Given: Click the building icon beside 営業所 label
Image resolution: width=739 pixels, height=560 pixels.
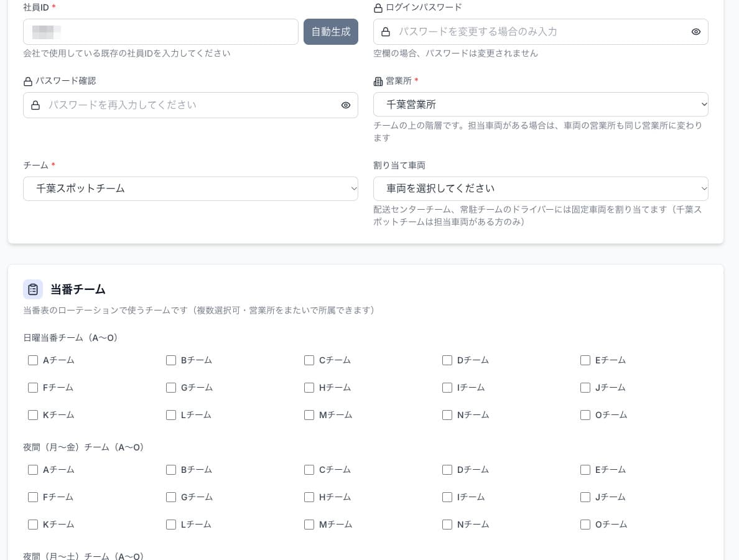Looking at the screenshot, I should point(378,82).
